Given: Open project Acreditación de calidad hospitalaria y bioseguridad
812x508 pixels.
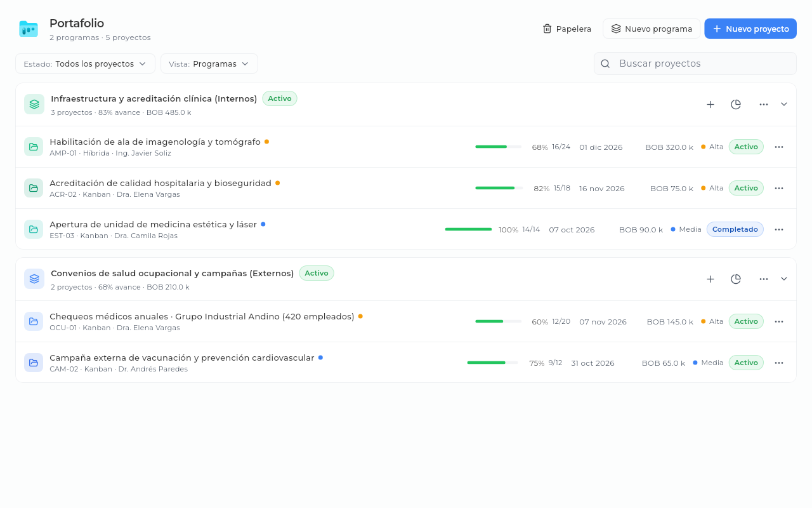Looking at the screenshot, I should pyautogui.click(x=160, y=183).
